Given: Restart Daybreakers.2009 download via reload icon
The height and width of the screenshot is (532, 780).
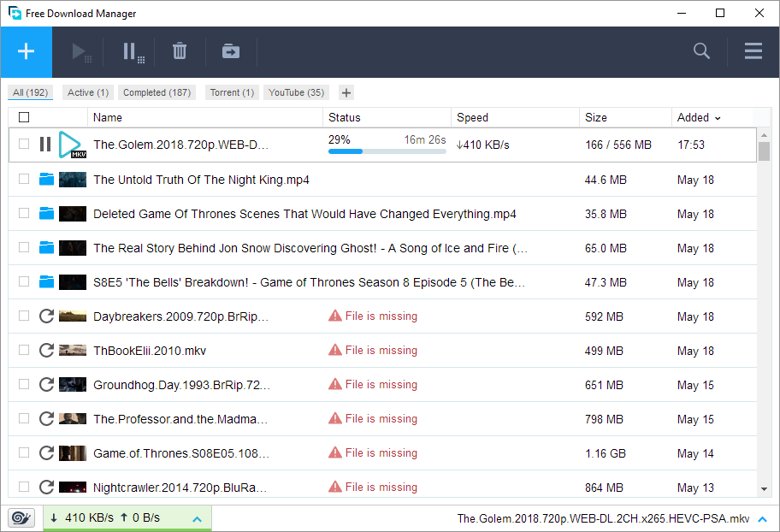Looking at the screenshot, I should click(x=46, y=316).
